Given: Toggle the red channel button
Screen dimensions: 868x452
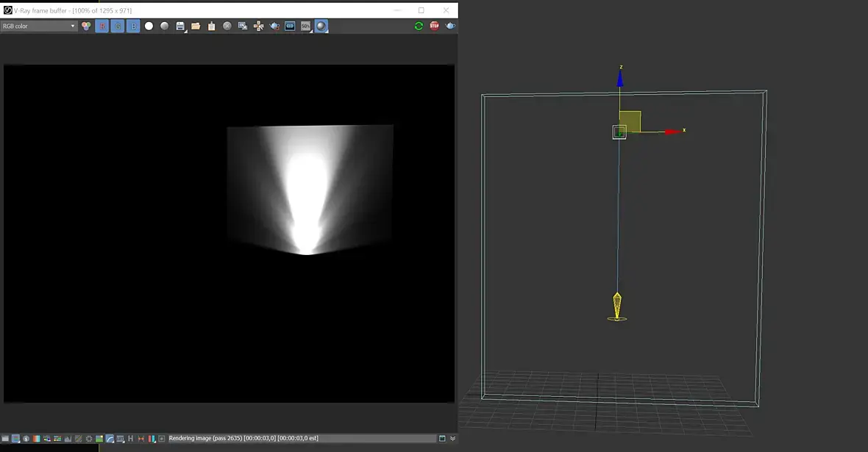Looking at the screenshot, I should pos(102,26).
